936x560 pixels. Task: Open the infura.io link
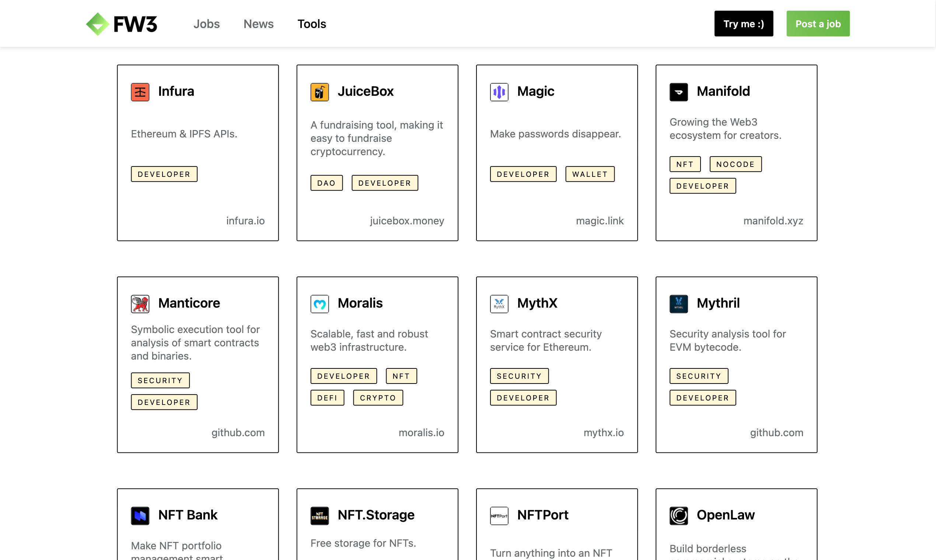(245, 221)
